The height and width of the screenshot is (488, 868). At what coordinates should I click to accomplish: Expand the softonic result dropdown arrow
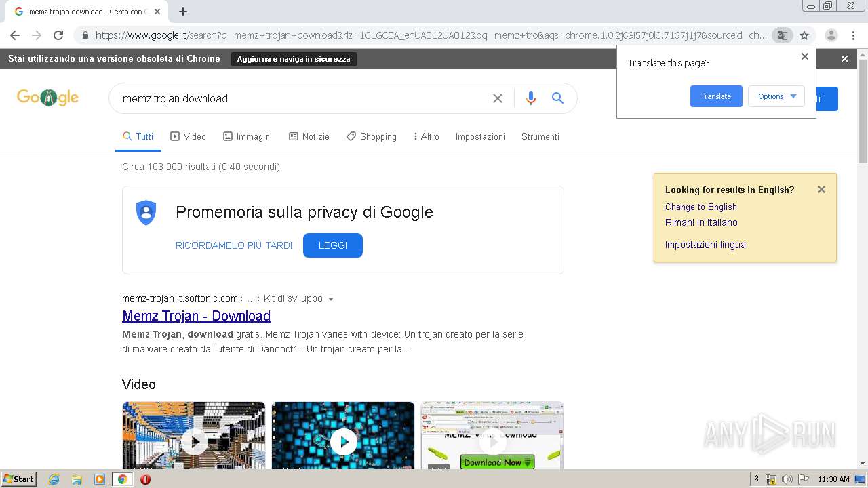click(x=331, y=299)
